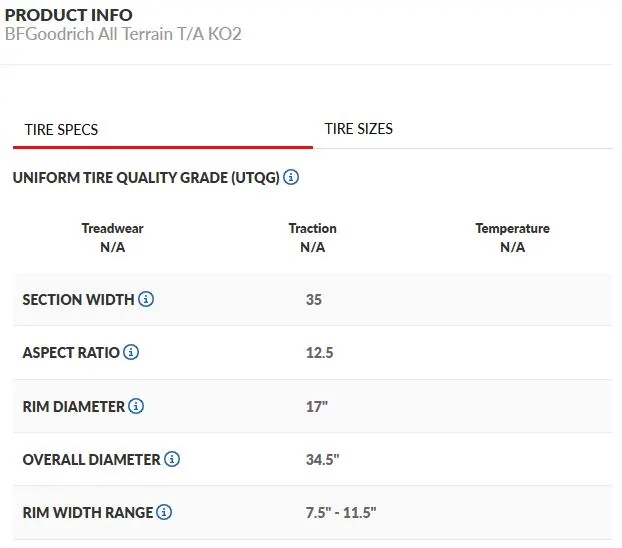Viewport: 622px width, 548px height.
Task: Click the Rim Width Range label
Action: [88, 513]
